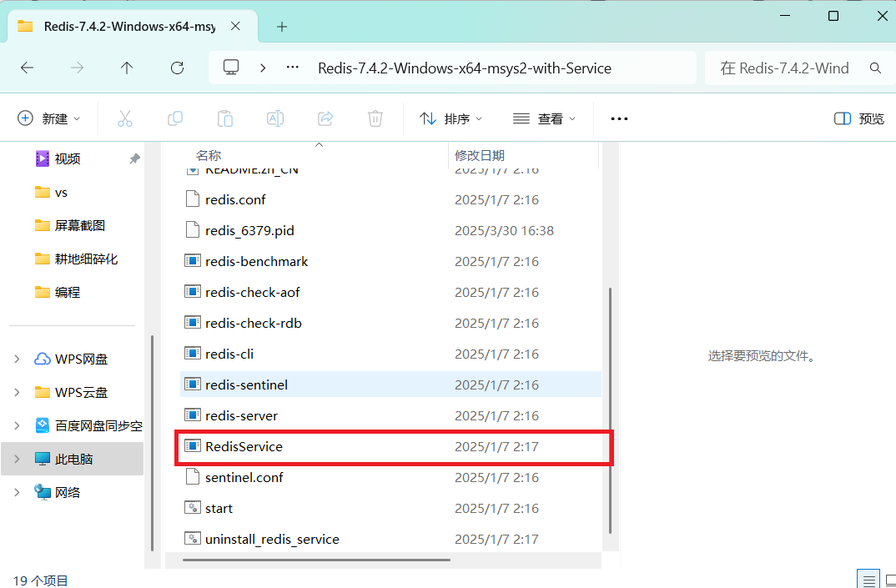This screenshot has height=588, width=896.
Task: Open the 排序 (Sort) dropdown
Action: click(x=451, y=118)
